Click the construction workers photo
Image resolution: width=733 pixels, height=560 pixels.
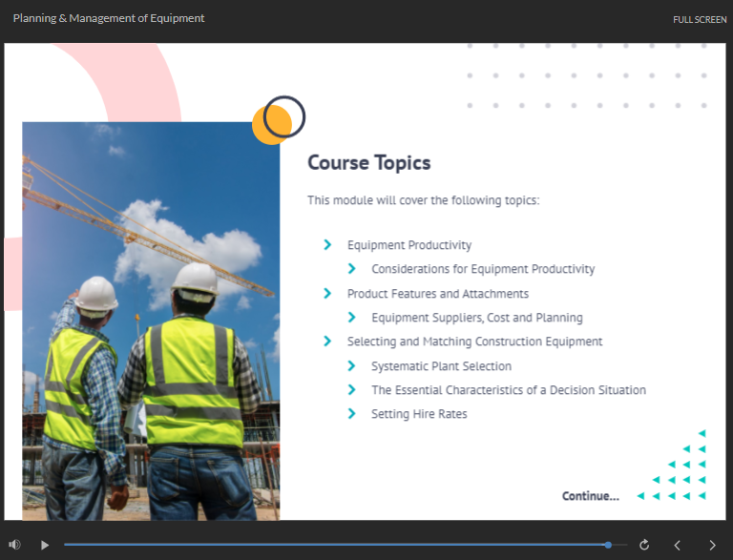click(x=151, y=321)
